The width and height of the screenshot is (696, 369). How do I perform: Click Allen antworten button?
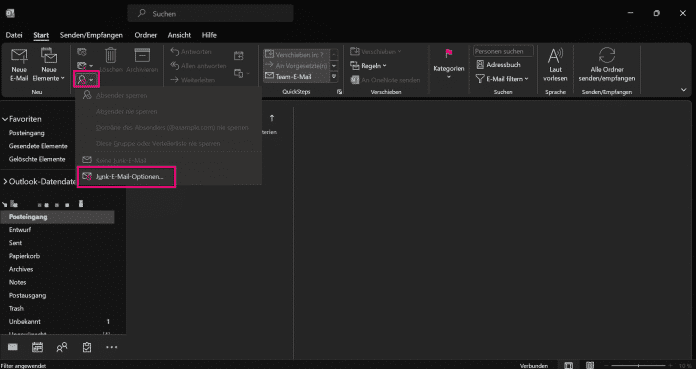tap(198, 66)
